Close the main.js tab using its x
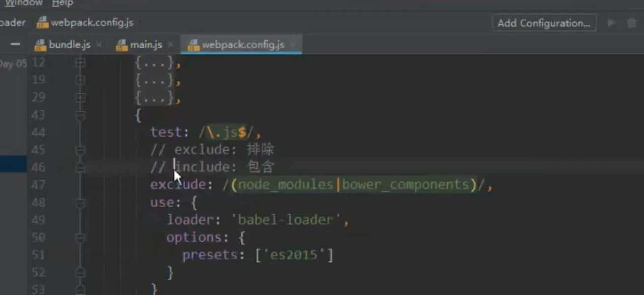The width and height of the screenshot is (644, 295). (x=171, y=44)
